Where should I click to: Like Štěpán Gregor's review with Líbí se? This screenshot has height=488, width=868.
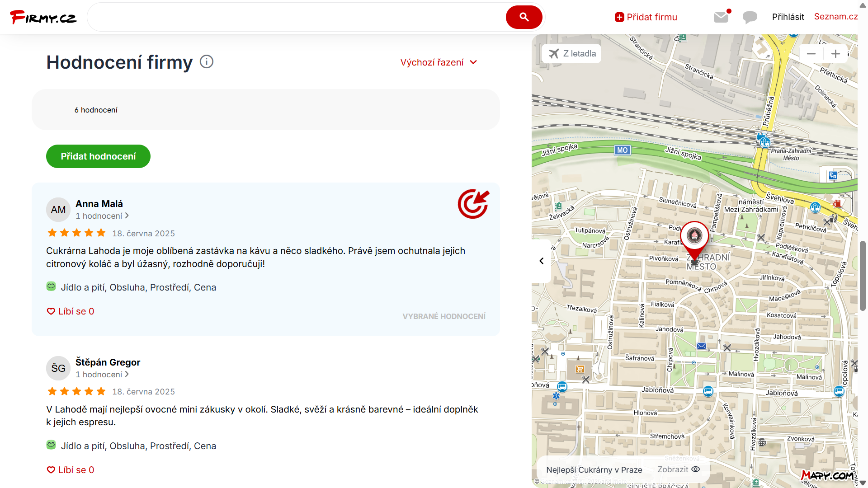71,470
